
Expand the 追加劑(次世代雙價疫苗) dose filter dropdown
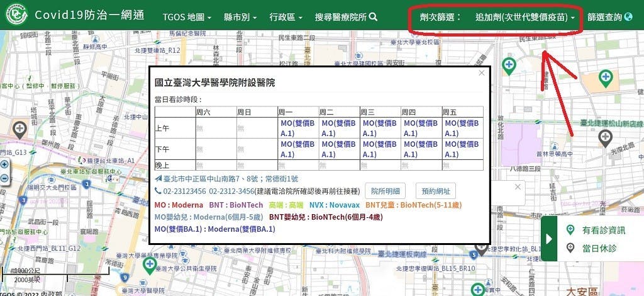point(525,17)
